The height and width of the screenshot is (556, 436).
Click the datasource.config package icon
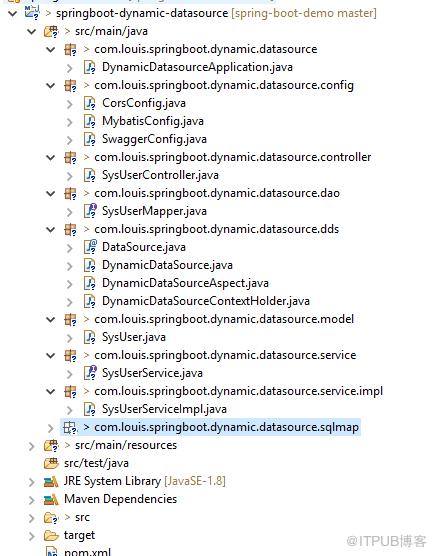click(x=70, y=85)
